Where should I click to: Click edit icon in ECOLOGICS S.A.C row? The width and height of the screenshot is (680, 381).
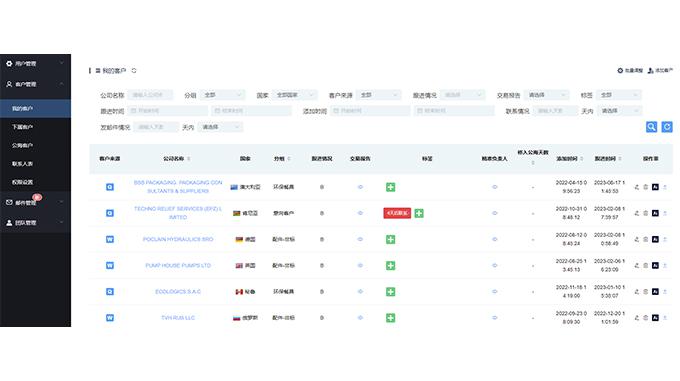[x=637, y=292]
